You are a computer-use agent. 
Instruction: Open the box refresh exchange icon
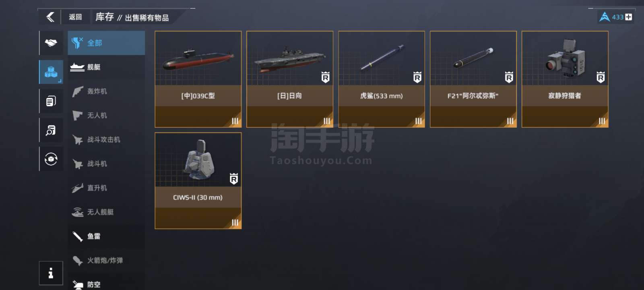(51, 159)
